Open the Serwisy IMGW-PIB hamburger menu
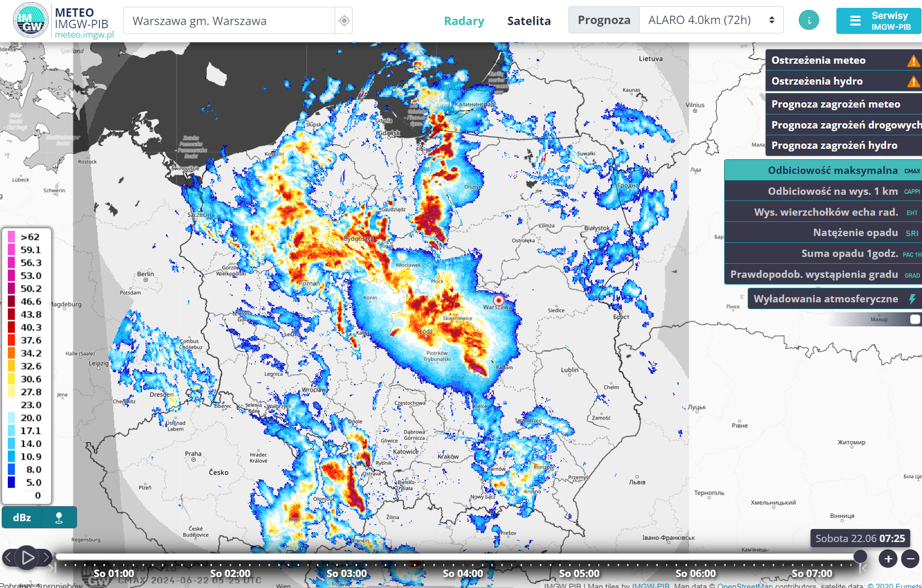The image size is (922, 588). point(879,21)
